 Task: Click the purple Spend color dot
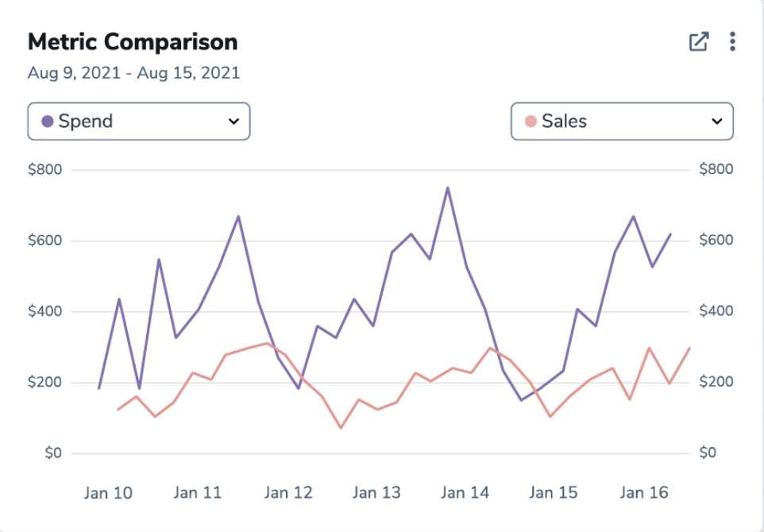click(48, 121)
